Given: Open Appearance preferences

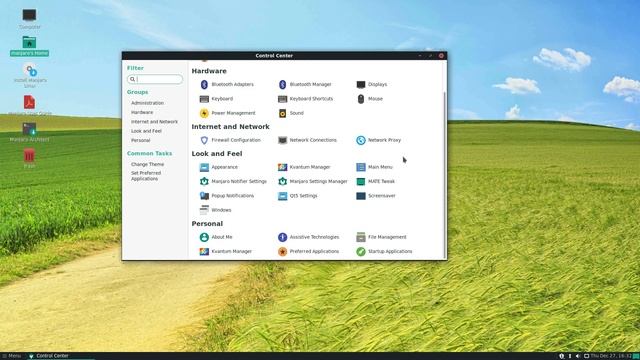Looking at the screenshot, I should 218,167.
